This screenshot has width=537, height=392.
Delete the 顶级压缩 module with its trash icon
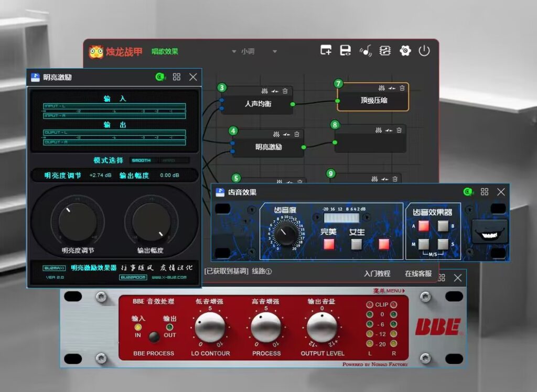point(402,88)
